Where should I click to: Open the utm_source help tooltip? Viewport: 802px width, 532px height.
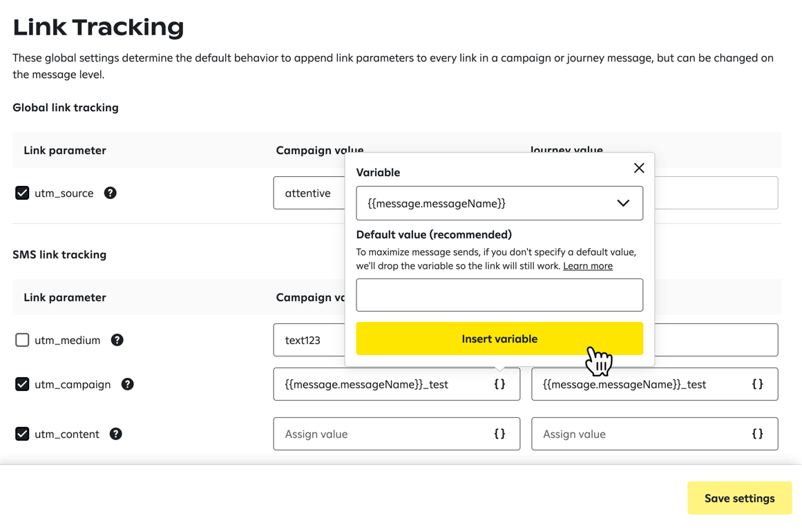click(x=110, y=193)
